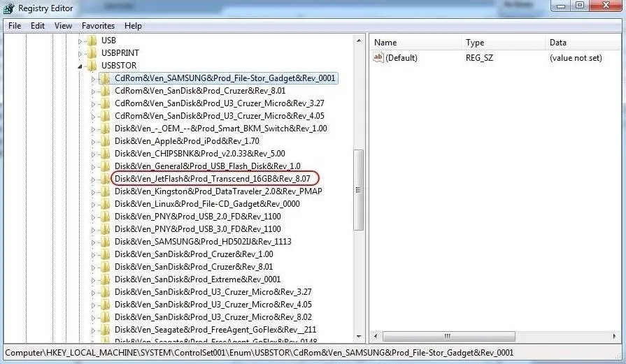Screen dimensions: 626x364
Task: Select Disk&Ven_PNY&Prod_USB_3.0_FD&Rev_1100 key
Action: tap(198, 229)
